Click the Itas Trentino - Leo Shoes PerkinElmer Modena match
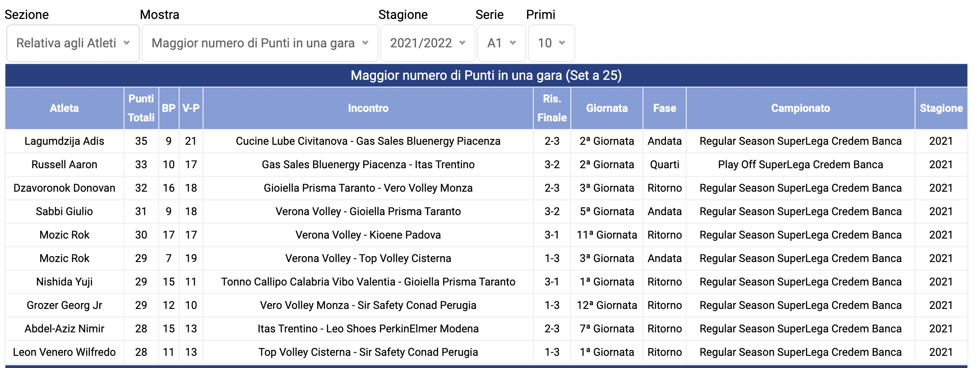 [x=368, y=329]
